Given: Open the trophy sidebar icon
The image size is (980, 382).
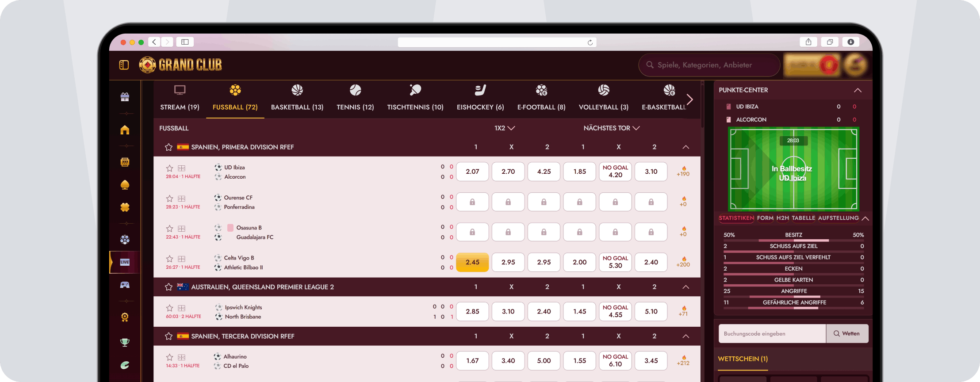Looking at the screenshot, I should point(125,342).
